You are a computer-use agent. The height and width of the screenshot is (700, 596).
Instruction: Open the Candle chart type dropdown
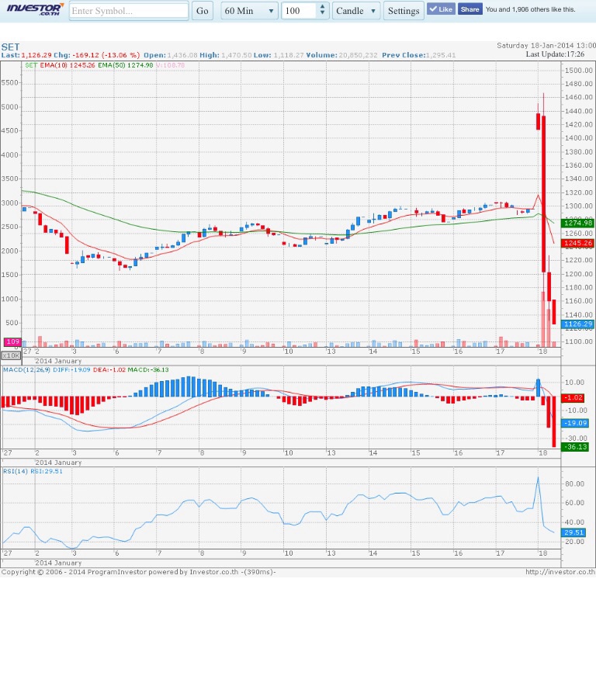point(355,11)
